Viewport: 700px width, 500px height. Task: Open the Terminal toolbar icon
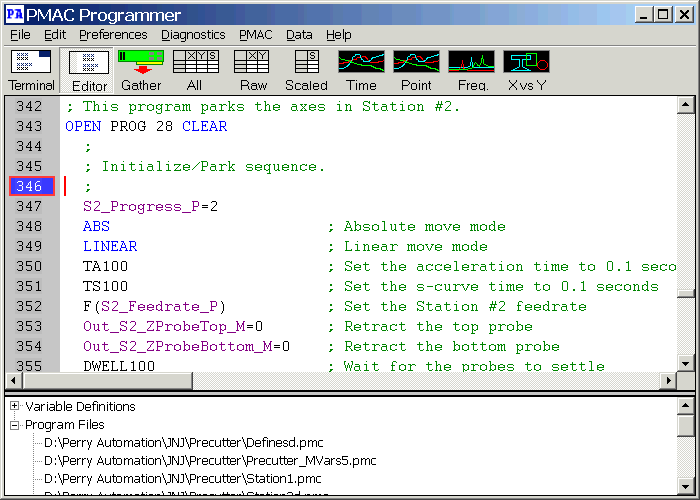point(32,70)
